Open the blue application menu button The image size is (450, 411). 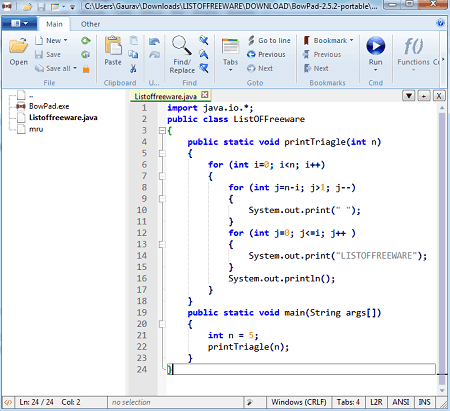point(19,23)
